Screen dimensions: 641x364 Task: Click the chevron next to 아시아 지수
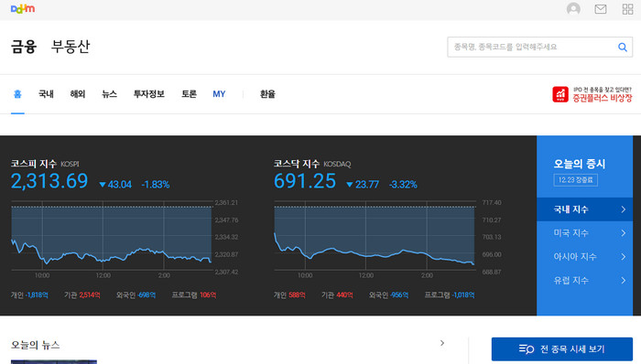pyautogui.click(x=623, y=257)
